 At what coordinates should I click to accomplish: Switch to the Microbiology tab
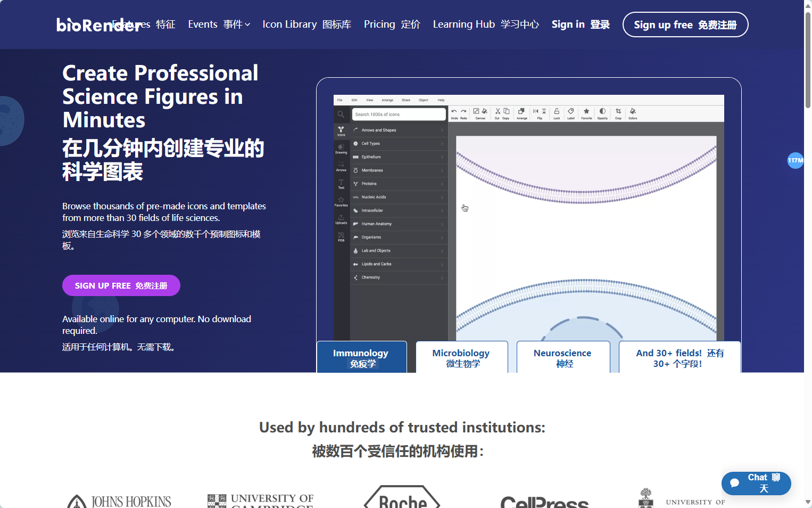[x=461, y=357]
